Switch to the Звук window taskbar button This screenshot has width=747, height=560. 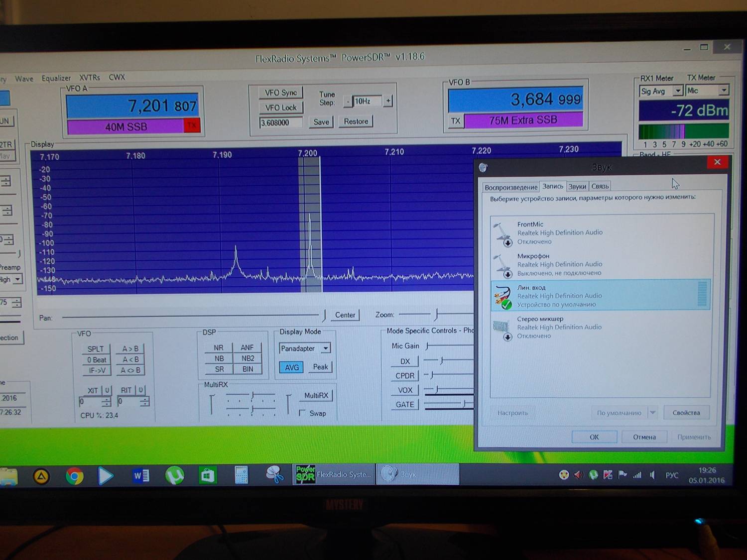(418, 474)
